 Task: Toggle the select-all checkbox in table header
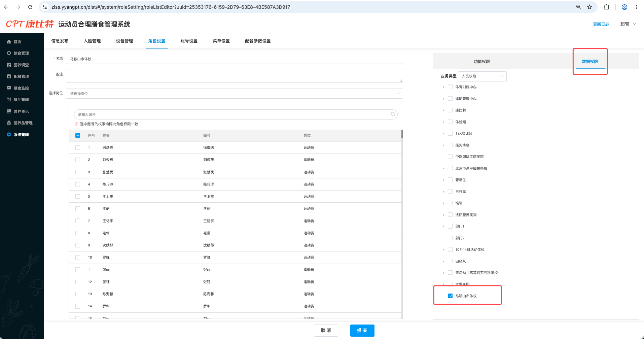tap(78, 135)
